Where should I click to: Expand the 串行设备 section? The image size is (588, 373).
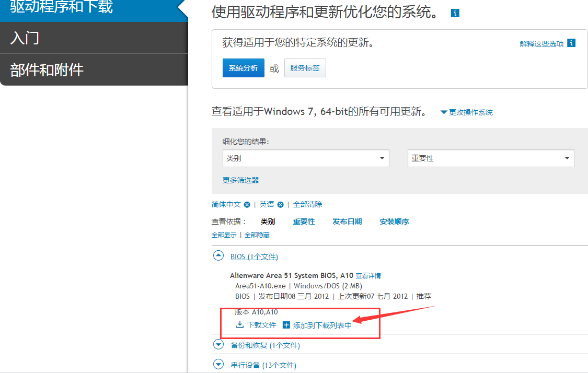click(218, 364)
